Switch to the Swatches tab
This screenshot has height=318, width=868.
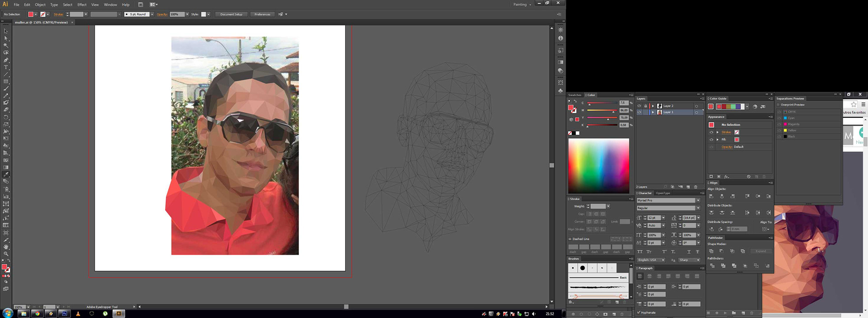[x=575, y=95]
